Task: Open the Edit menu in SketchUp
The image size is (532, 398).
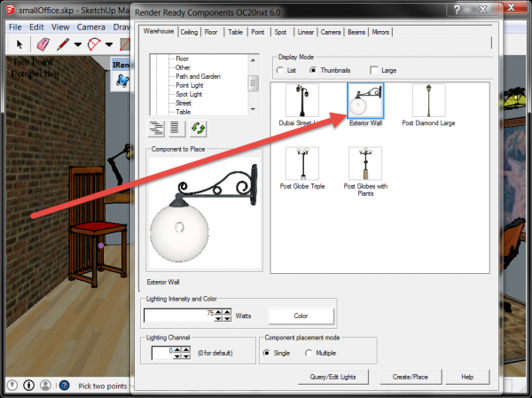Action: [36, 27]
